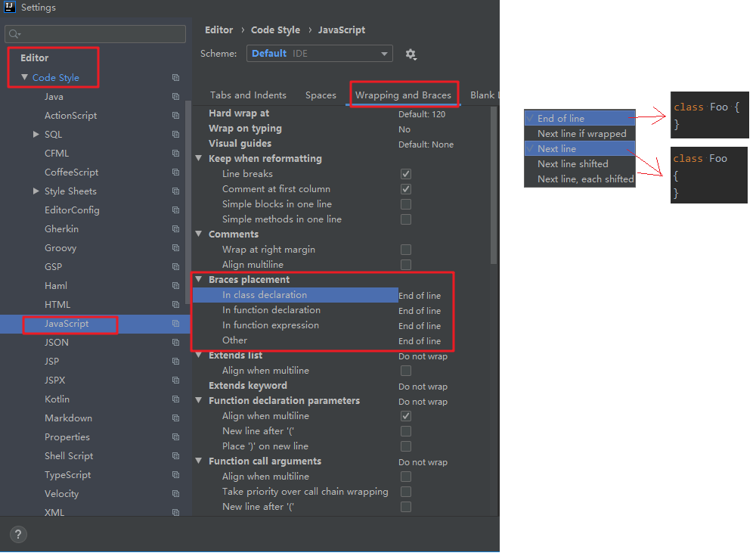Click the Extends keyword Do not wrap value

click(x=423, y=387)
